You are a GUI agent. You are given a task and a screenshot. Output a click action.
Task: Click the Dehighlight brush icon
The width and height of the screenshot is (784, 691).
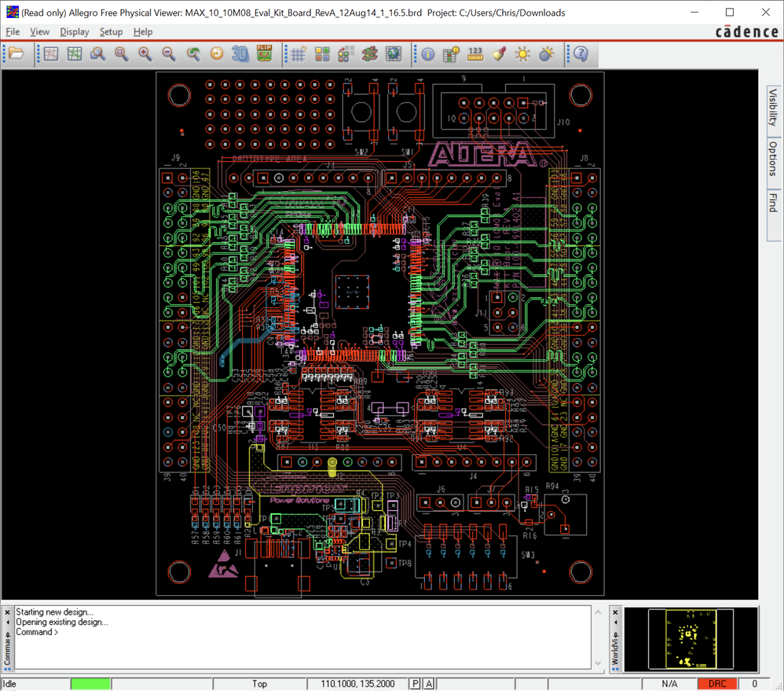499,53
